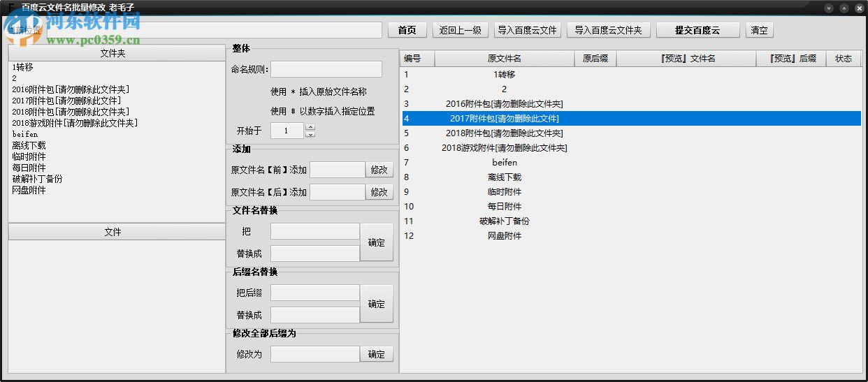
Task: Click 修改 next to 原文件名【前】添加
Action: tap(379, 170)
